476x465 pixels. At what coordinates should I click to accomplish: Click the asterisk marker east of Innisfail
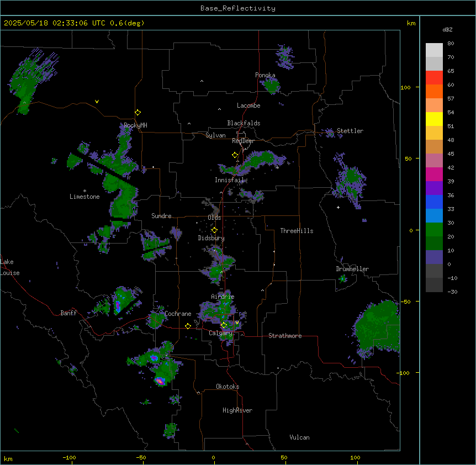(x=277, y=167)
